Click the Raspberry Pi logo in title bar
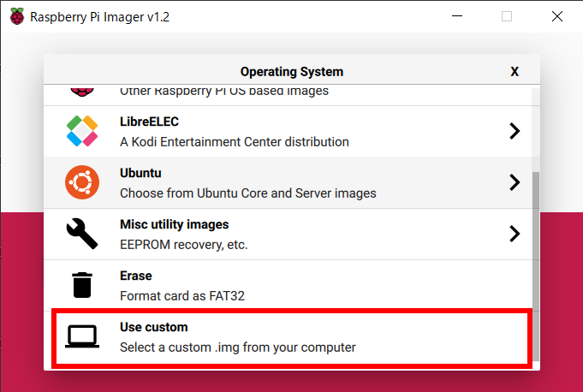 click(x=17, y=16)
